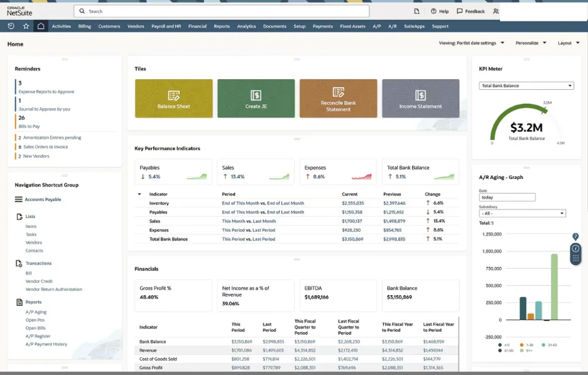Open the Fixed Assets menu
This screenshot has height=375, width=588.
coord(352,26)
